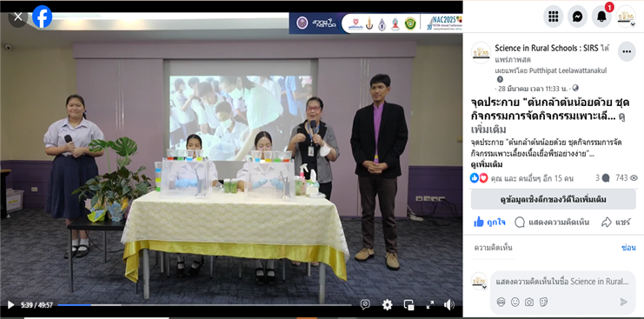The image size is (644, 319).
Task: Play the paused video
Action: 10,304
